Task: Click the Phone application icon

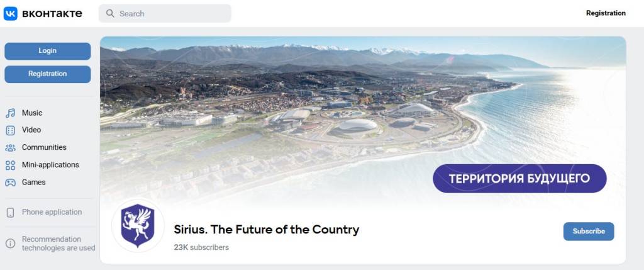Action: (11, 213)
